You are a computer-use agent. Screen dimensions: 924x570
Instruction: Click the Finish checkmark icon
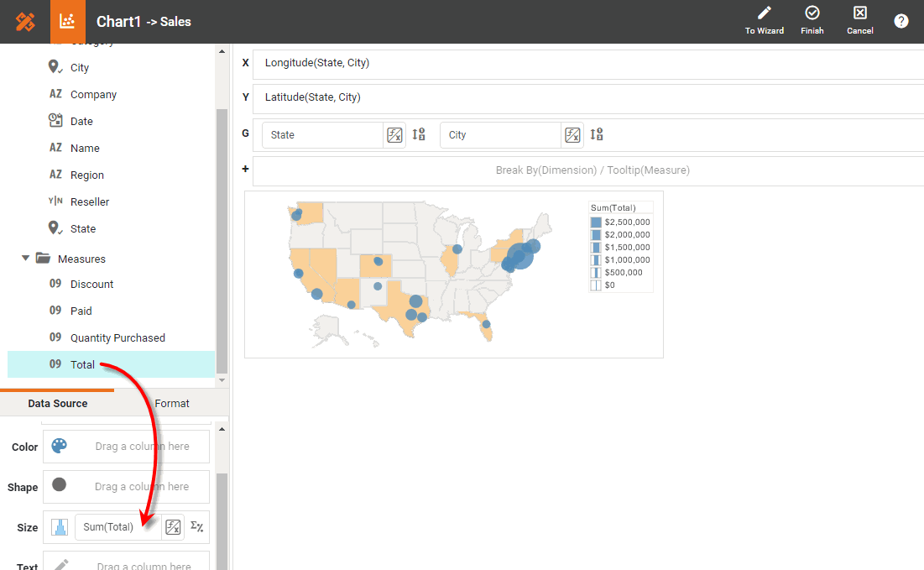coord(812,14)
